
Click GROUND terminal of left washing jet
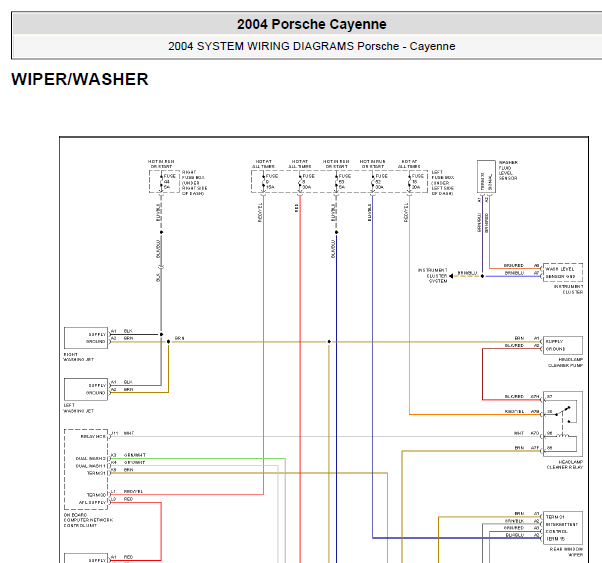(x=96, y=393)
